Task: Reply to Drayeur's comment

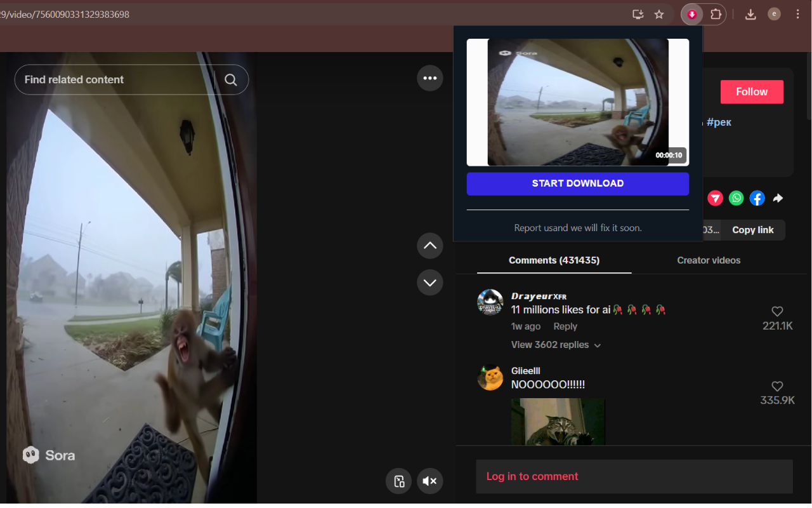Action: pyautogui.click(x=565, y=326)
